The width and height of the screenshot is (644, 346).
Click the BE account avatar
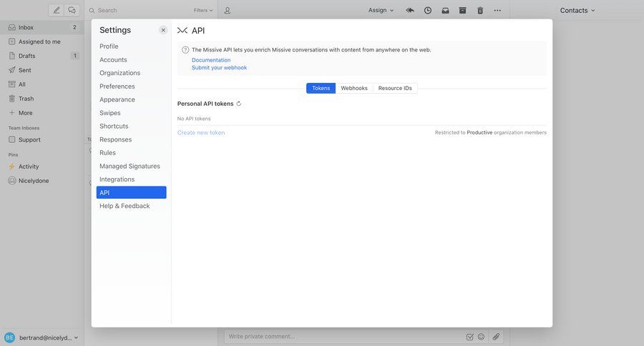click(9, 337)
